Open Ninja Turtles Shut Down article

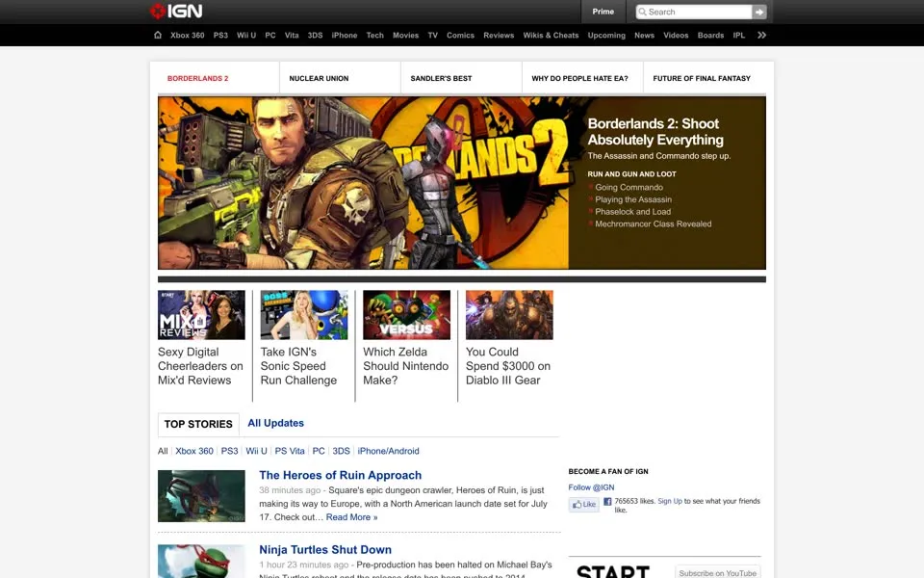pyautogui.click(x=325, y=550)
